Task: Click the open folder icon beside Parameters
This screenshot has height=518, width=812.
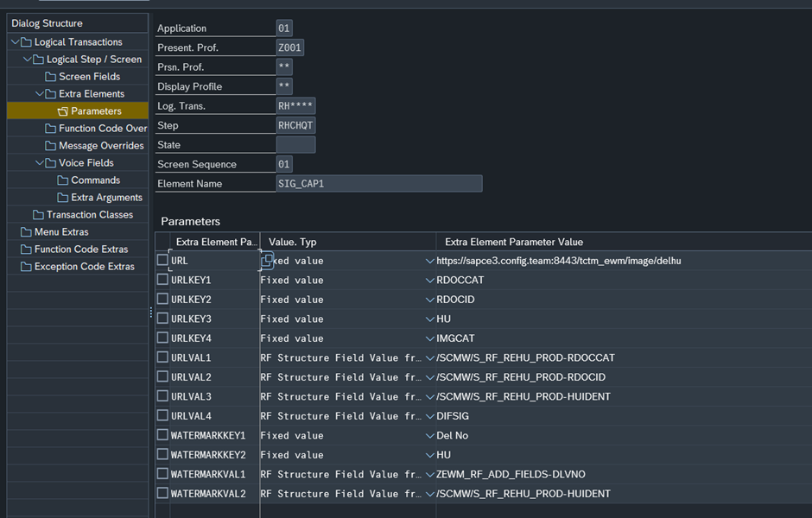Action: click(x=63, y=111)
